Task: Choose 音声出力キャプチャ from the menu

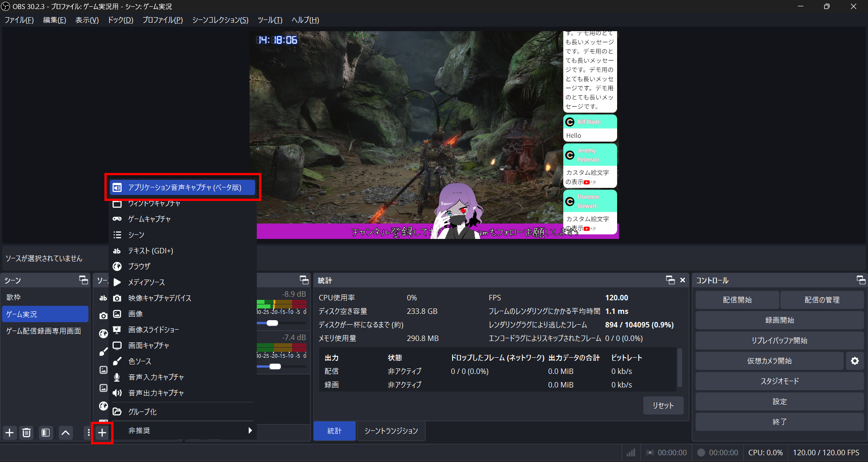Action: (x=183, y=393)
